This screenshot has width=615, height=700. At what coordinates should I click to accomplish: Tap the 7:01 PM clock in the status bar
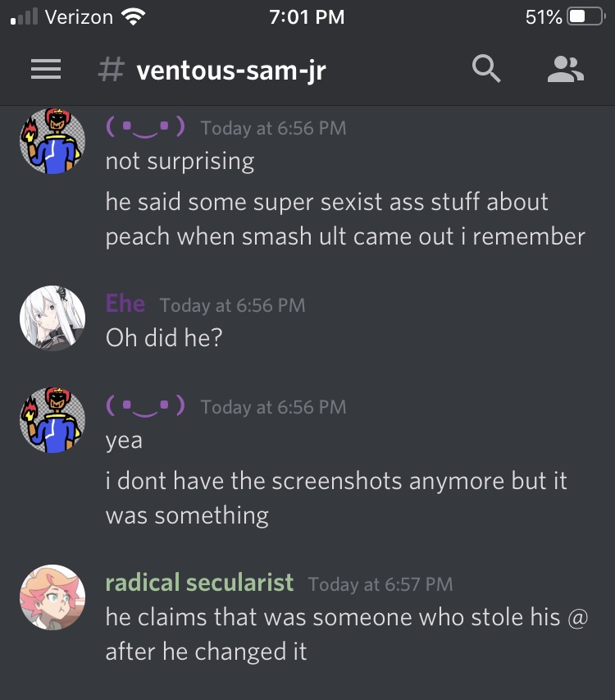[x=307, y=17]
